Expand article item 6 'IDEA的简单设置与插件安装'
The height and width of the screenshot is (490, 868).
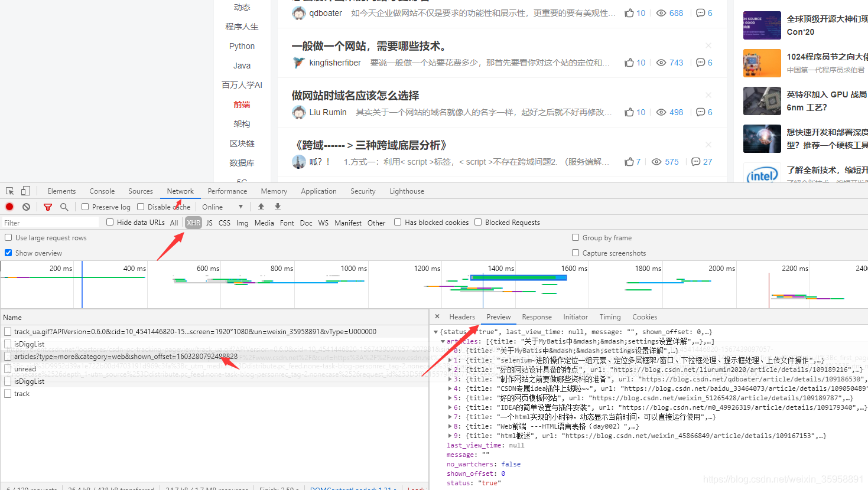point(450,407)
